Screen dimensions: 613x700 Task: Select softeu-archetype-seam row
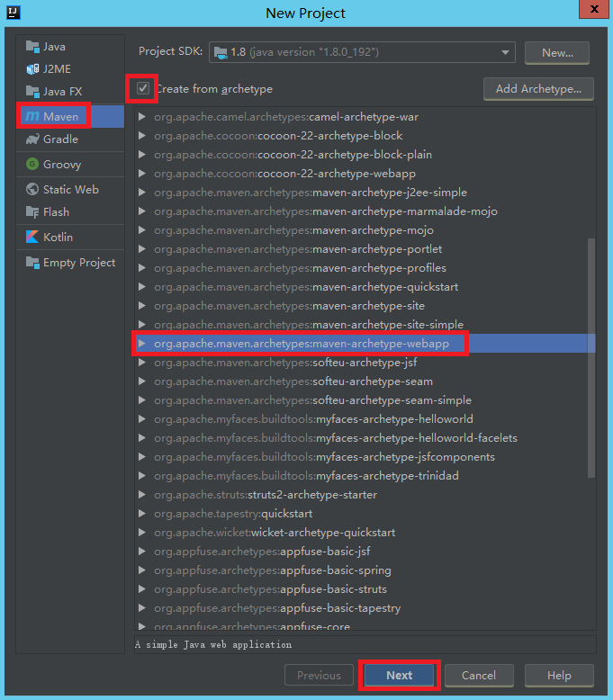coord(365,381)
